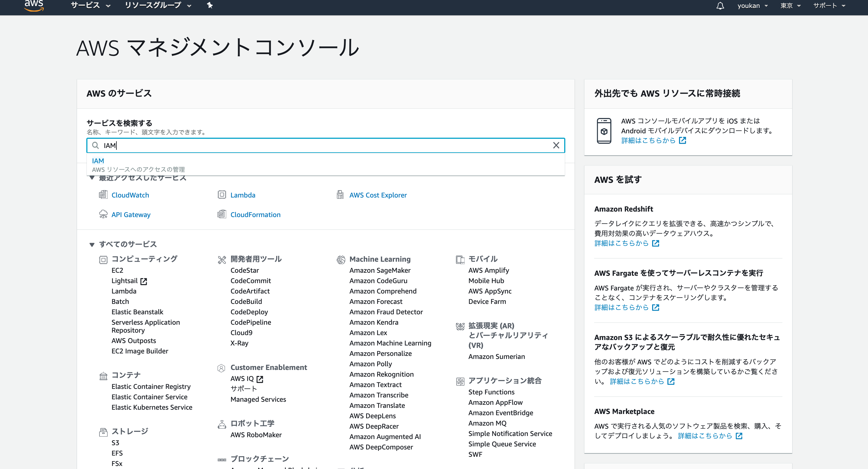Click the AWS logo icon
Screen dimensions: 868x469
34,6
